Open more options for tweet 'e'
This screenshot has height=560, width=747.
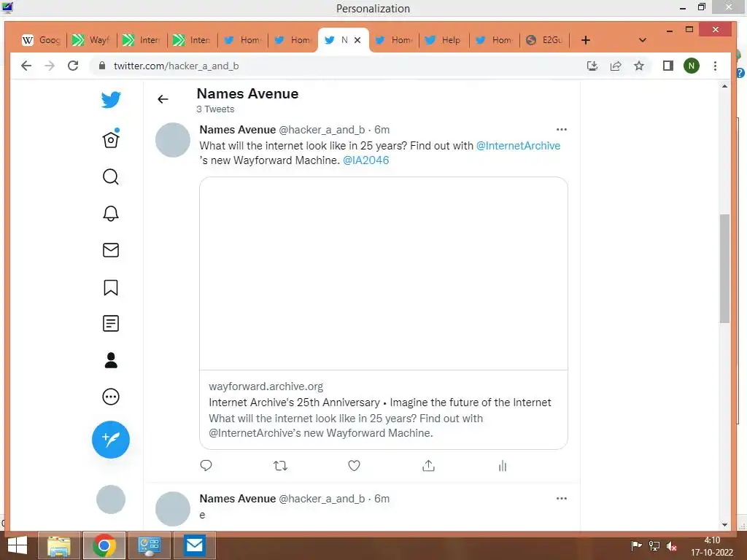[x=562, y=499]
